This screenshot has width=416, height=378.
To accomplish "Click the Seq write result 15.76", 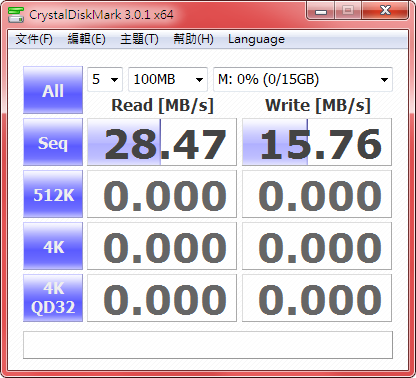I will [317, 142].
